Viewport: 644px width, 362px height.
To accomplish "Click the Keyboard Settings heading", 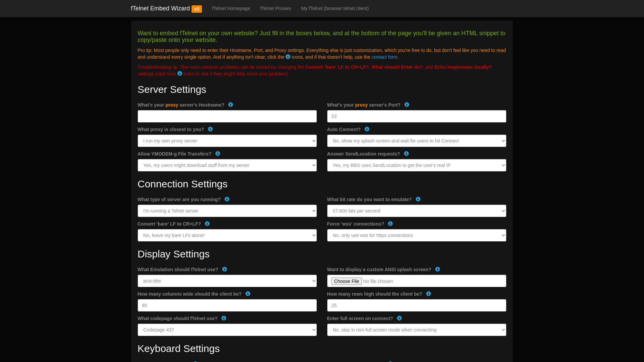I will coord(178,349).
